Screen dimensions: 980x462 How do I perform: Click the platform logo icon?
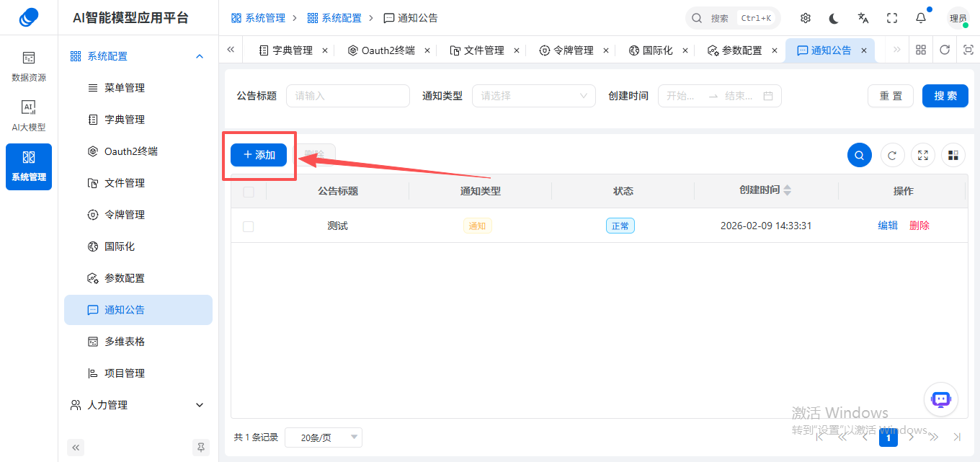(x=29, y=17)
